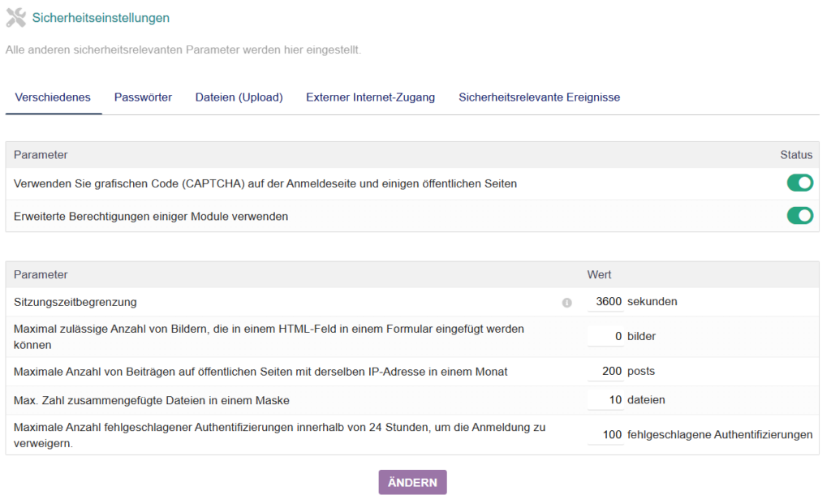Click the Sicherheitseinstellungen page title
Screen dimensions: 831x504
point(101,17)
